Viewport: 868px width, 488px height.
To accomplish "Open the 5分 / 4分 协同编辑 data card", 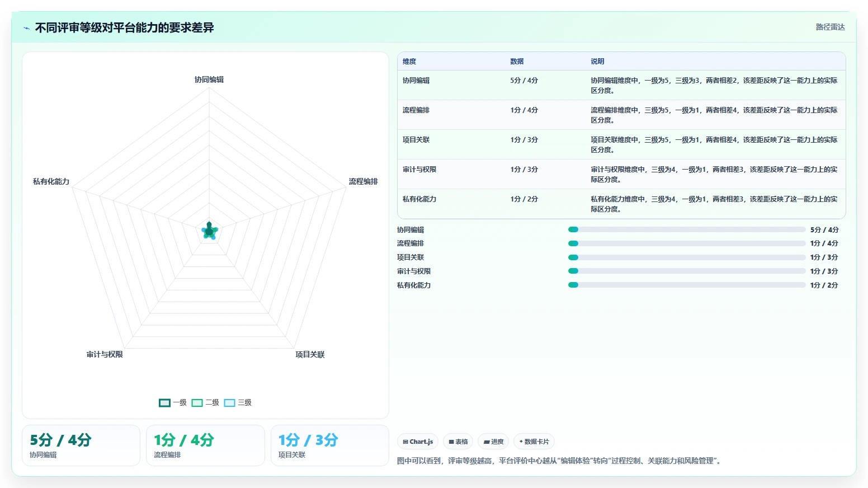I will point(81,445).
